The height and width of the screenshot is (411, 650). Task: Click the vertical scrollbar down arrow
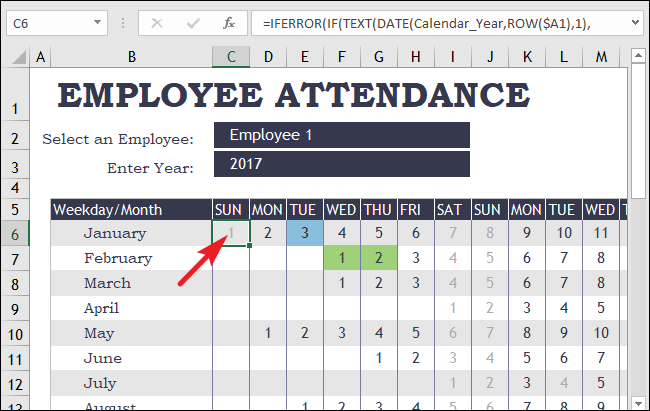coord(638,402)
